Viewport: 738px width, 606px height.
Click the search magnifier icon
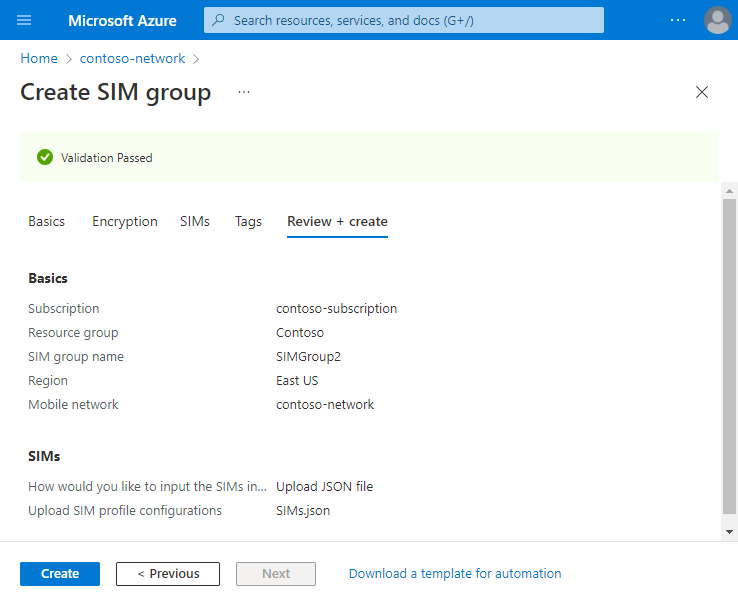tap(218, 20)
